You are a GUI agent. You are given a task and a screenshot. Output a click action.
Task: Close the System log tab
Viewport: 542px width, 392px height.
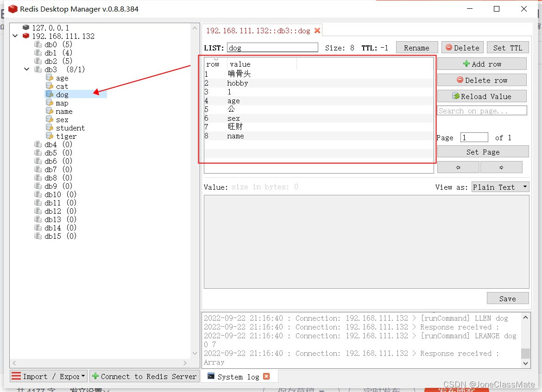pyautogui.click(x=266, y=376)
